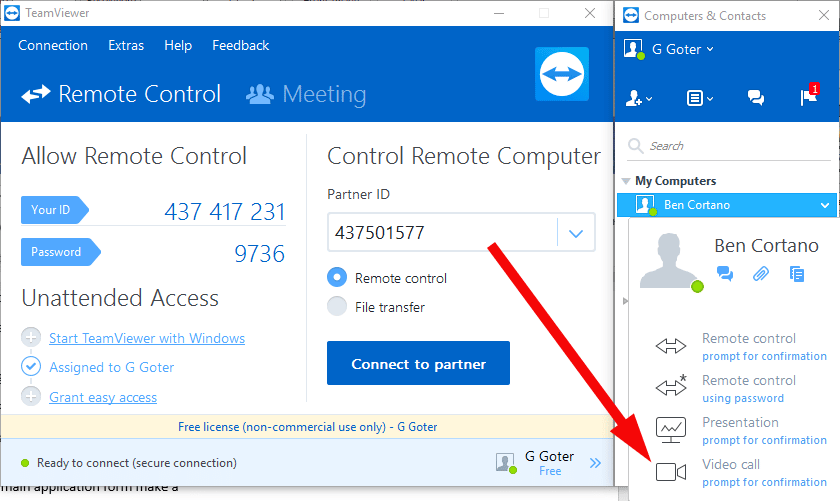
Task: Start Remote control using password
Action: (x=749, y=388)
